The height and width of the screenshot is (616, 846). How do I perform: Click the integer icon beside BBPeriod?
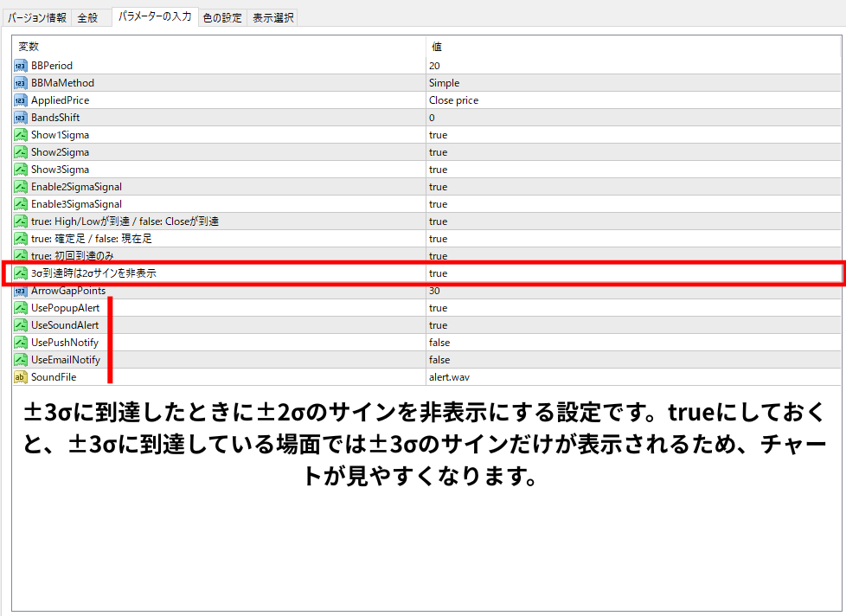(21, 66)
